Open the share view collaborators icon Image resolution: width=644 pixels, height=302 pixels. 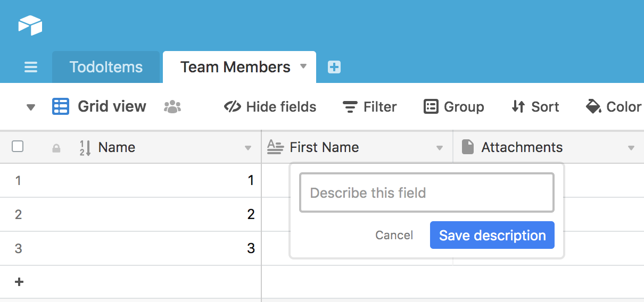pos(172,107)
